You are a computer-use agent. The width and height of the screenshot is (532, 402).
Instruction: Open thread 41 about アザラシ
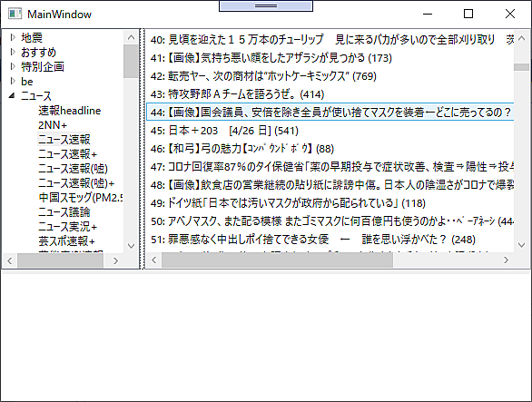(x=330, y=58)
